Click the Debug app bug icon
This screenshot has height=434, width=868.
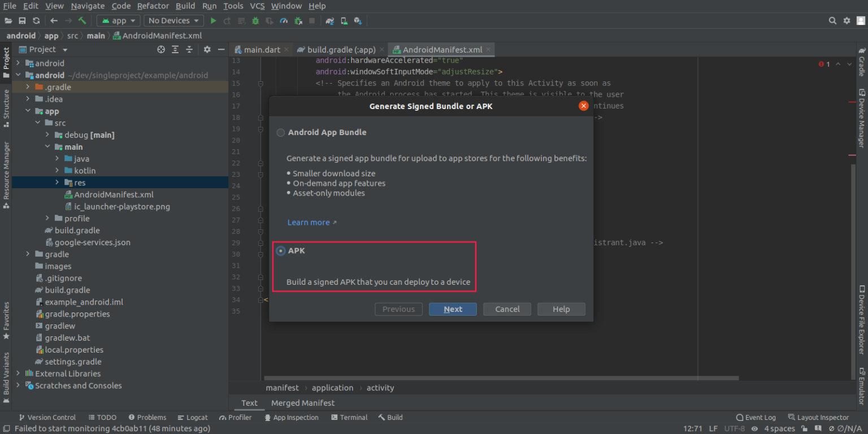255,21
